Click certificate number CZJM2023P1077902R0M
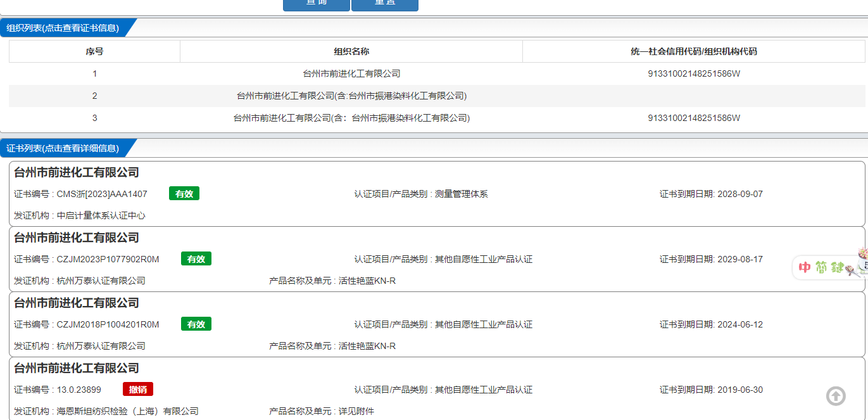This screenshot has height=420, width=868. click(x=108, y=259)
